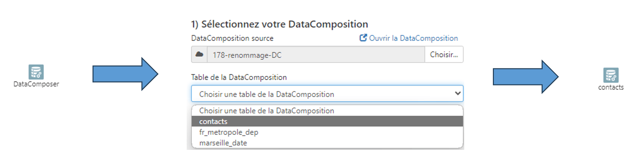Select the placeholder option in the opened list
Screen dimensions: 644x163
[x=267, y=111]
